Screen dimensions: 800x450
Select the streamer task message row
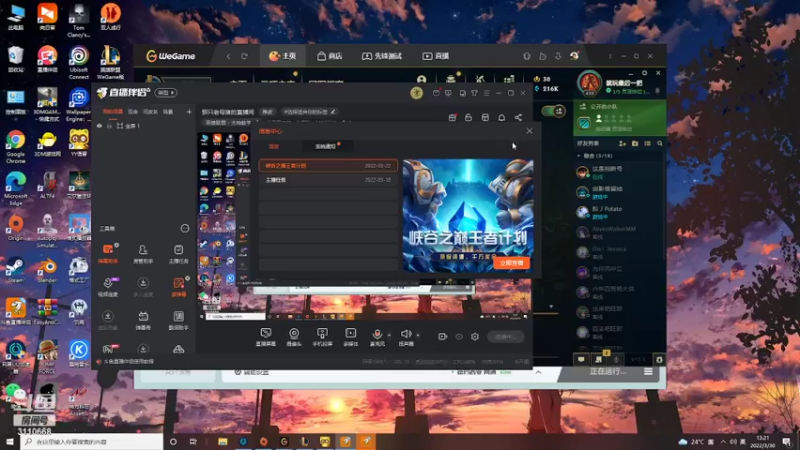tap(328, 180)
